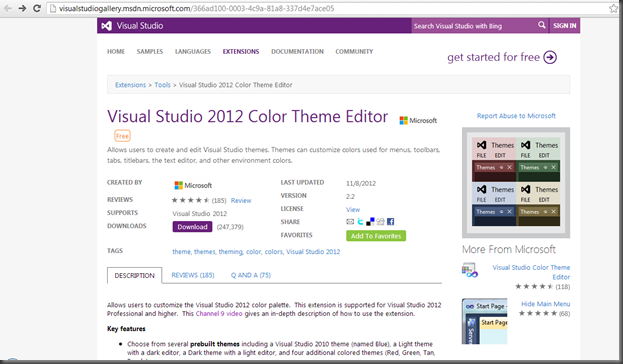The width and height of the screenshot is (623, 364).
Task: Switch to the REVIEWS (185) tab
Action: pos(193,275)
